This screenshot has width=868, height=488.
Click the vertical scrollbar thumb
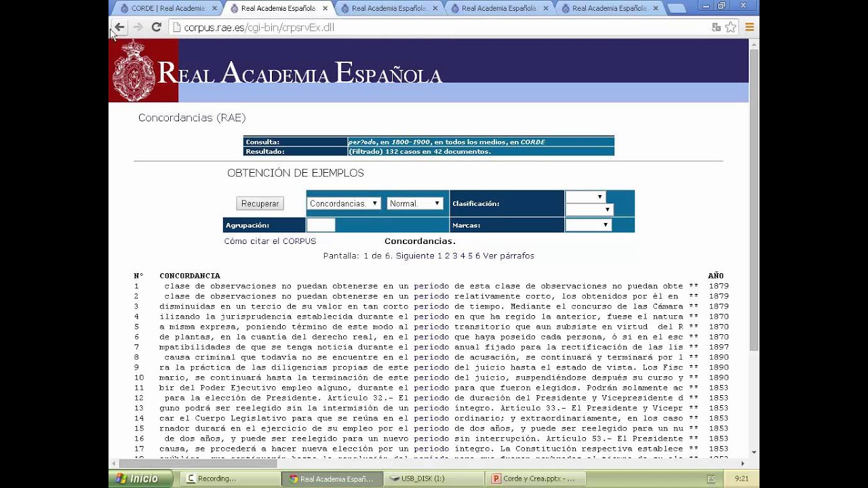(x=754, y=199)
